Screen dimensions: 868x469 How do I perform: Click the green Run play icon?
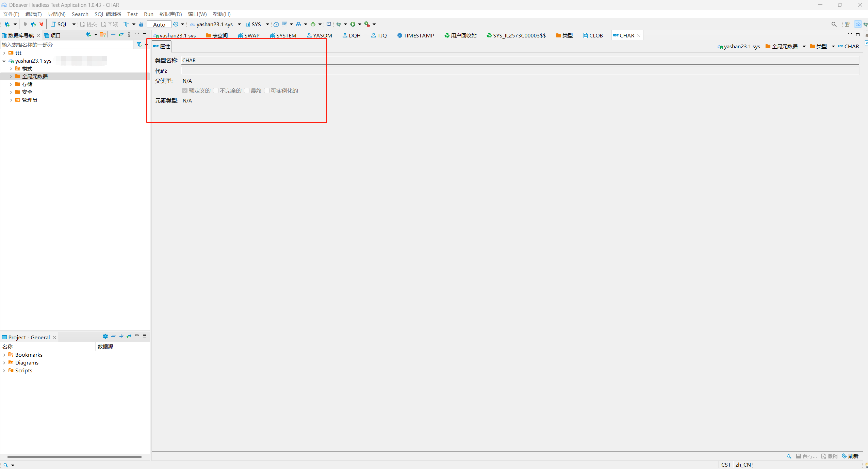pyautogui.click(x=353, y=24)
